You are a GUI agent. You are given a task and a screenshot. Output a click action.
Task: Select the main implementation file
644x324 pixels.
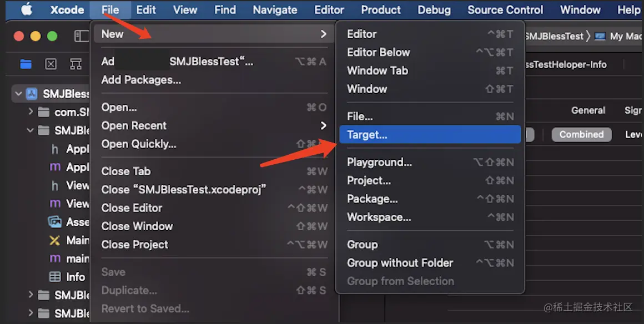[70, 259]
